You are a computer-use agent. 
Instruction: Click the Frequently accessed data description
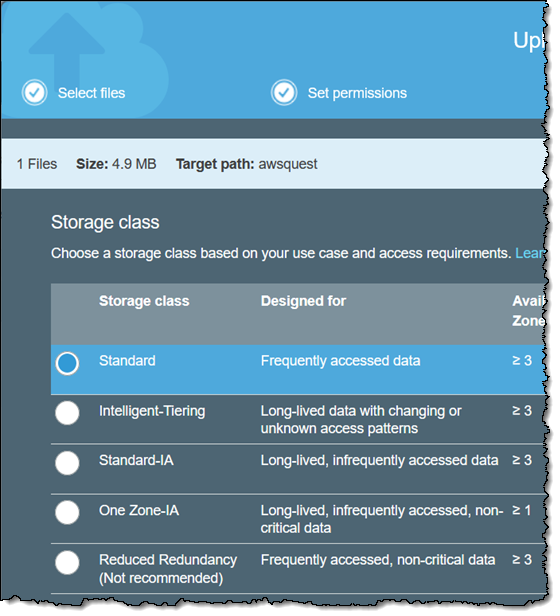(x=341, y=361)
